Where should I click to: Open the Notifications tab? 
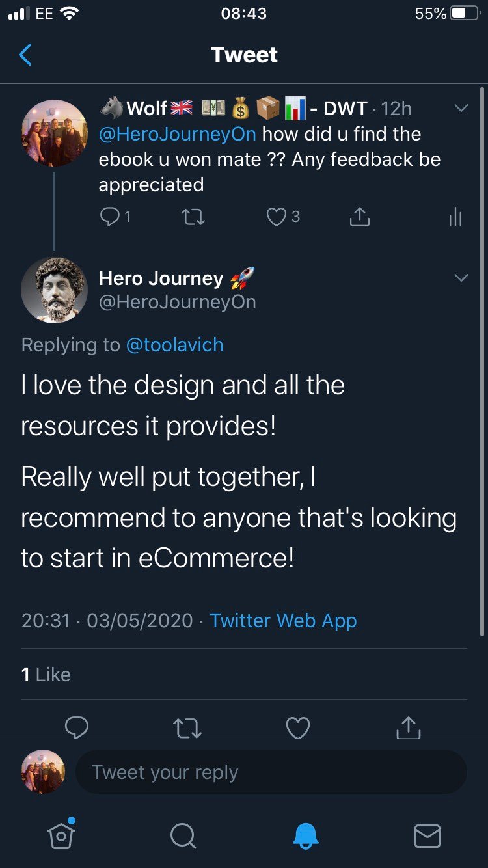(x=305, y=836)
